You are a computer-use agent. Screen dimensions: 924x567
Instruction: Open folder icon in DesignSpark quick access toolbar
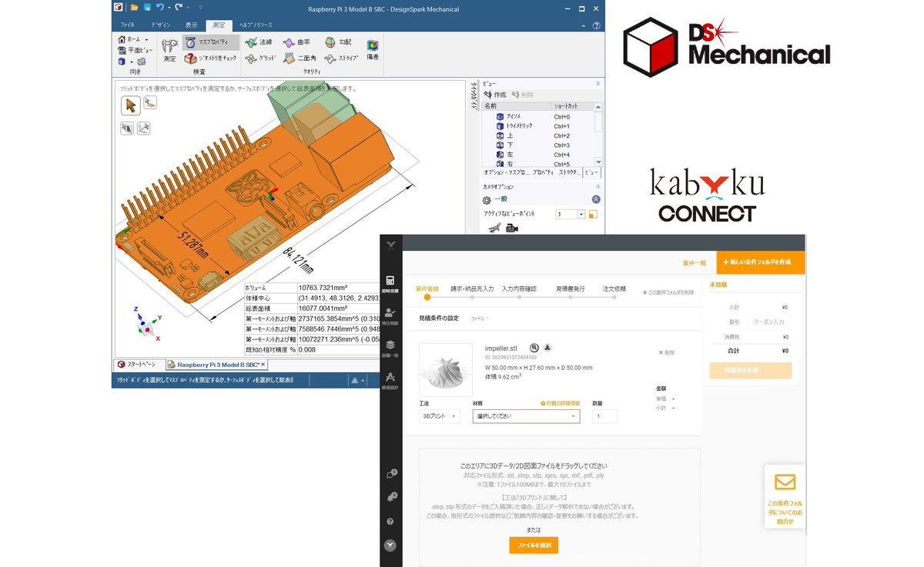click(134, 8)
